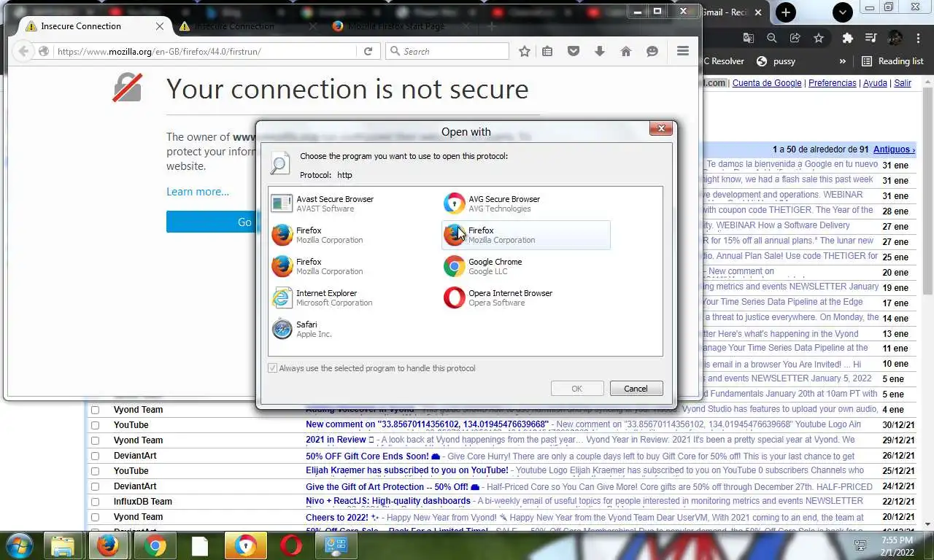
Task: Open file explorer from taskbar
Action: (63, 545)
